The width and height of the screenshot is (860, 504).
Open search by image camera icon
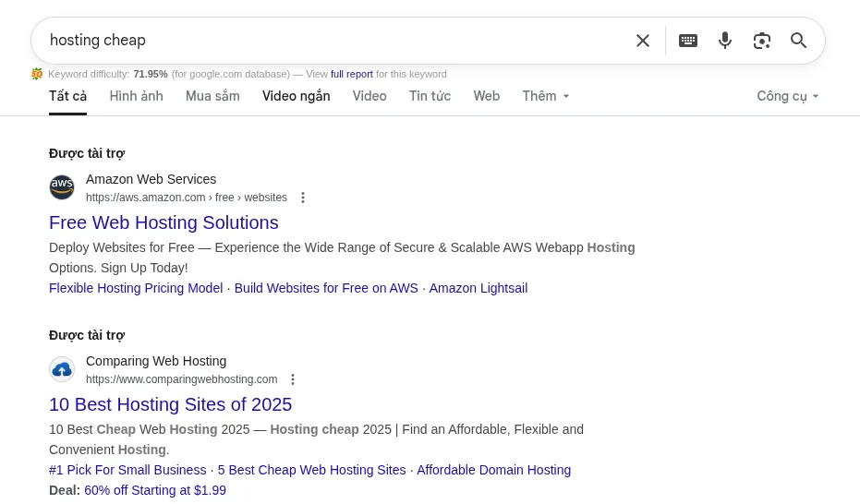click(x=762, y=41)
